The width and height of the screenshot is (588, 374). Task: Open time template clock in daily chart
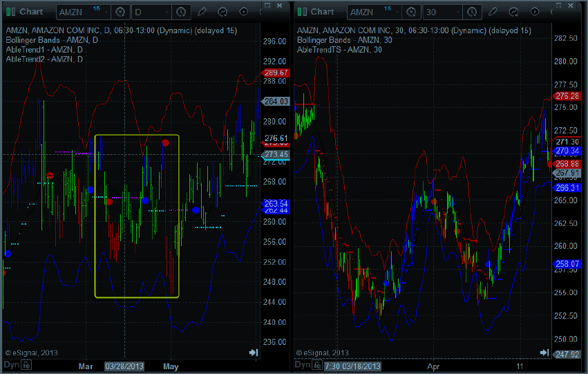[181, 12]
